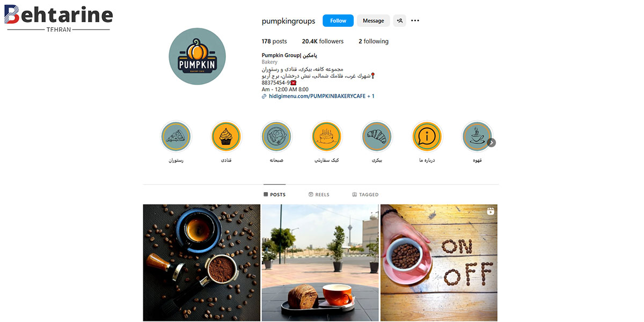The image size is (644, 322).
Task: Select the Posts tab
Action: (274, 194)
